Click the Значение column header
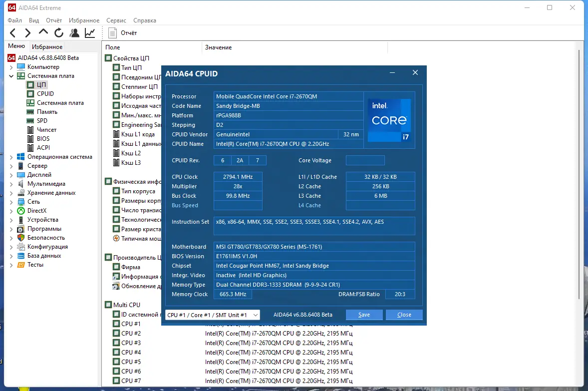588x391 pixels. pyautogui.click(x=218, y=47)
